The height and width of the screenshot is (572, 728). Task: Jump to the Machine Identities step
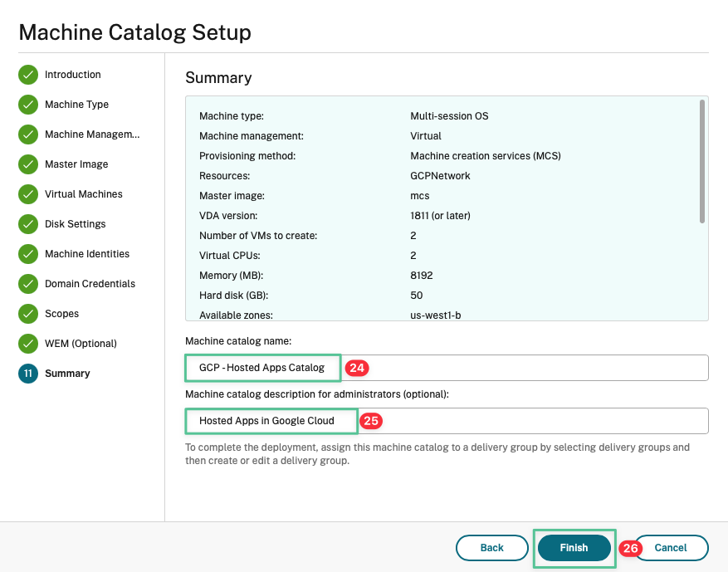87,254
